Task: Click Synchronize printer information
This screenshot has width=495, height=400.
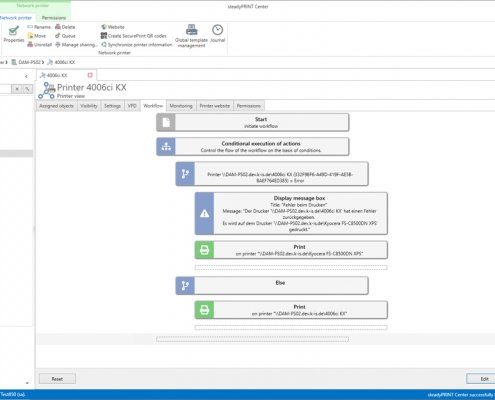Action: [x=137, y=44]
